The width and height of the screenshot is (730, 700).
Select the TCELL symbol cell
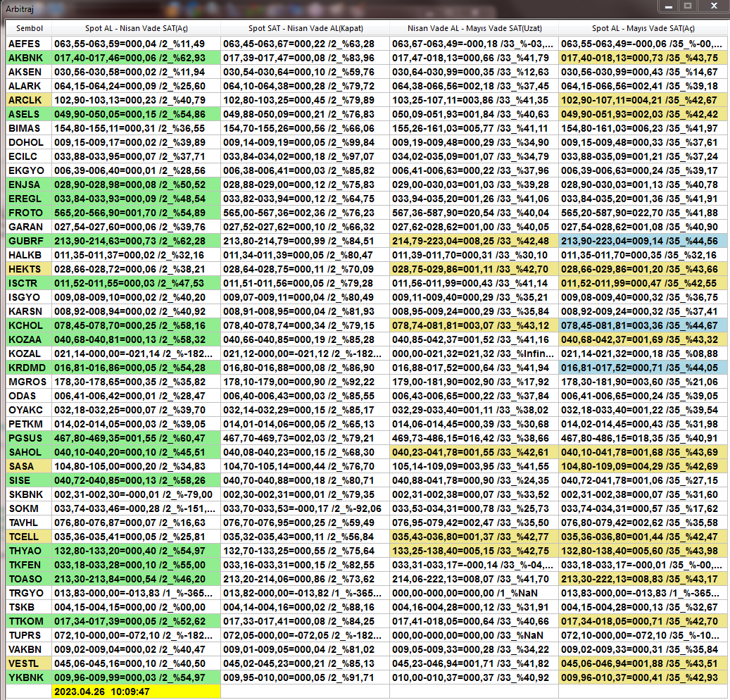(x=29, y=537)
